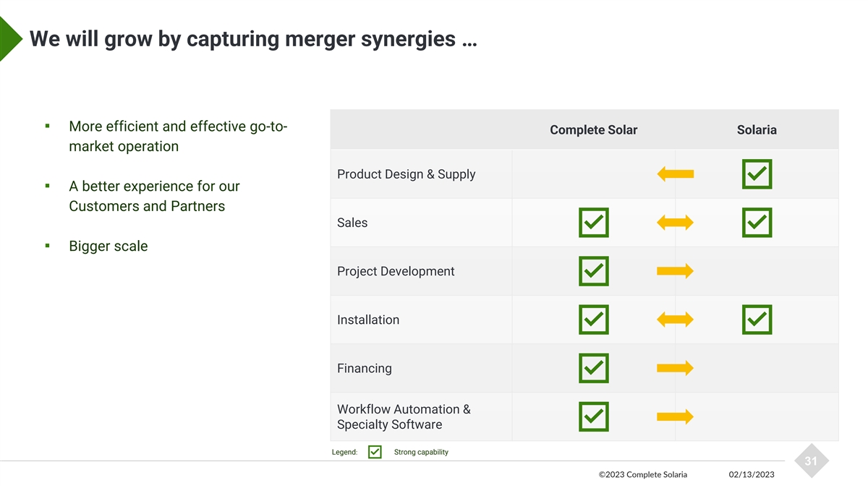868x488 pixels.
Task: Click the right arrow in Financing row
Action: (x=675, y=368)
